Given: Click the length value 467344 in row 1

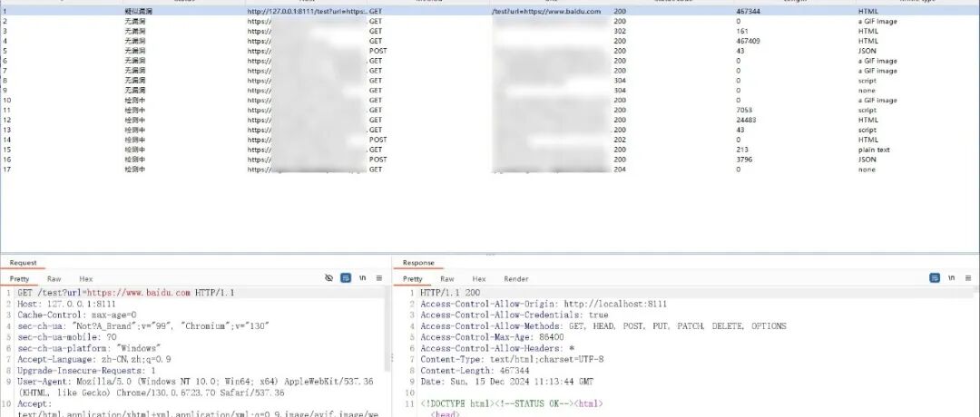Looking at the screenshot, I should [x=749, y=11].
